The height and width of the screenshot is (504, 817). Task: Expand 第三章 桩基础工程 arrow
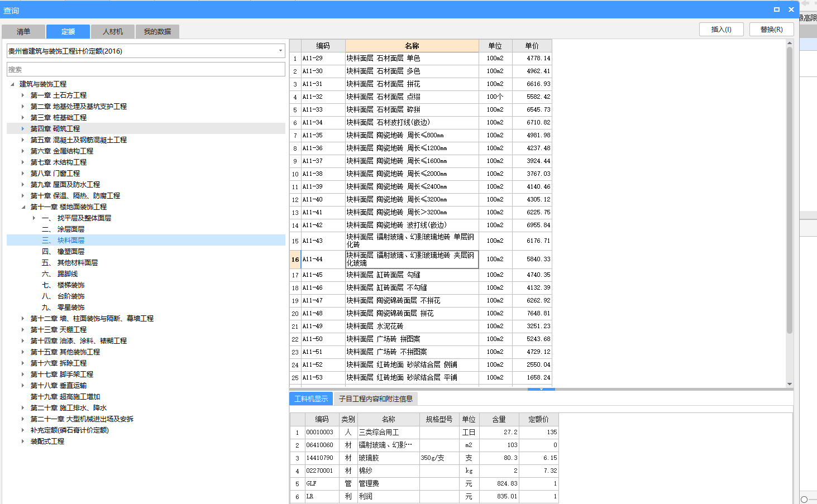[23, 118]
